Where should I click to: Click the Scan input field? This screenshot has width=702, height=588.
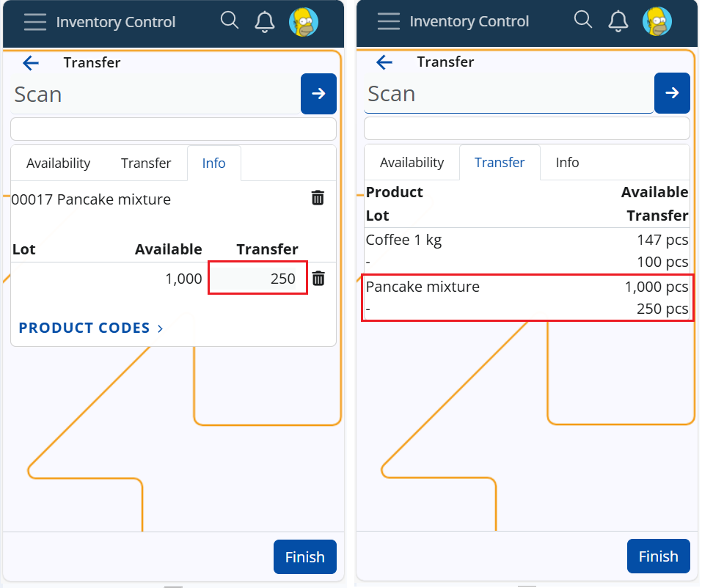147,94
